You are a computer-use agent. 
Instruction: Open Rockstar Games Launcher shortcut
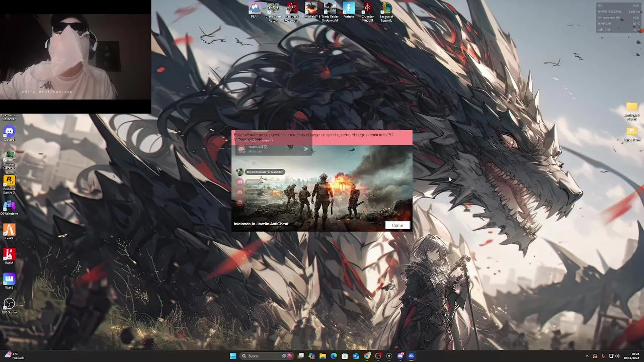(9, 185)
